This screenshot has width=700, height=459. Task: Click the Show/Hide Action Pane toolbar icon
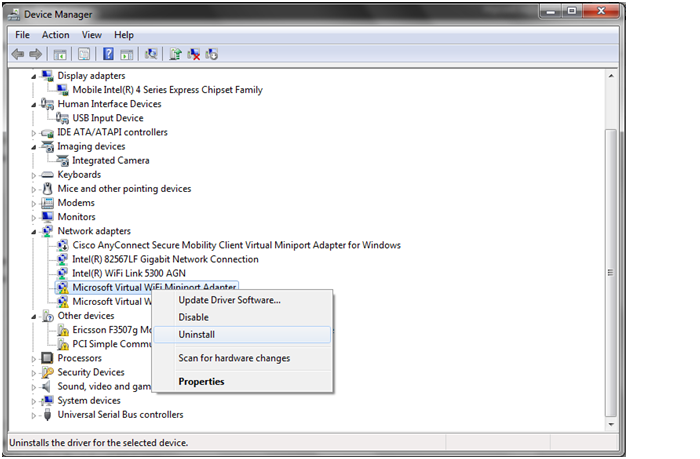click(127, 54)
